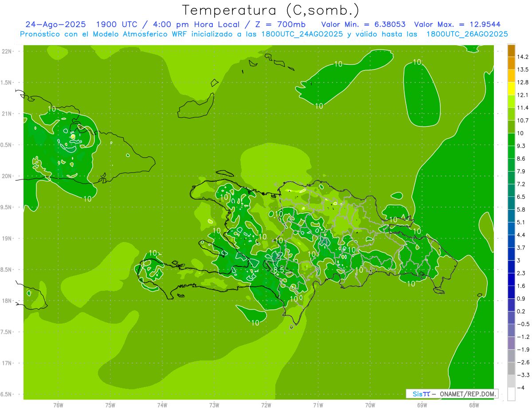Click the "70W" longitude label
This screenshot has height=411, width=532.
point(370,405)
